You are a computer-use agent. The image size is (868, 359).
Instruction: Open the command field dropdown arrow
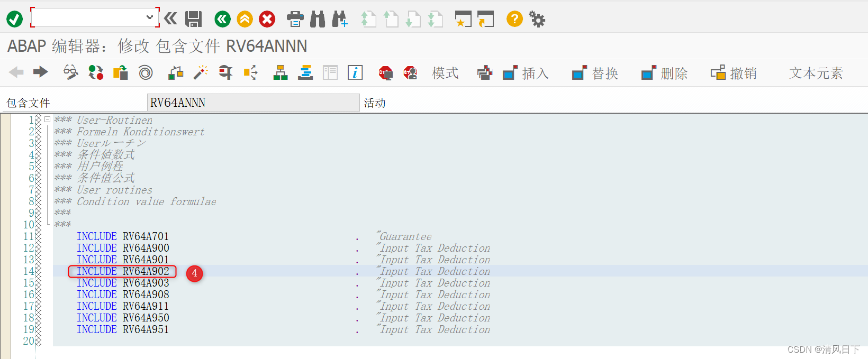tap(149, 17)
